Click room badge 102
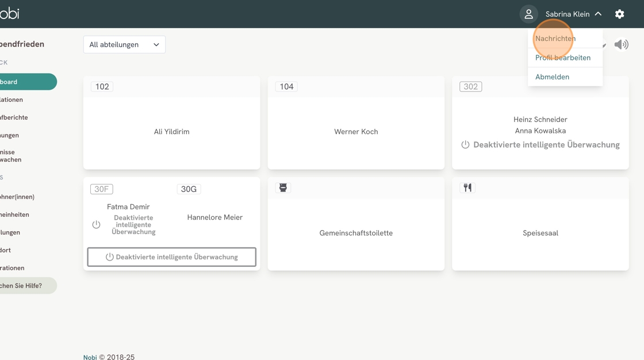 (x=102, y=87)
